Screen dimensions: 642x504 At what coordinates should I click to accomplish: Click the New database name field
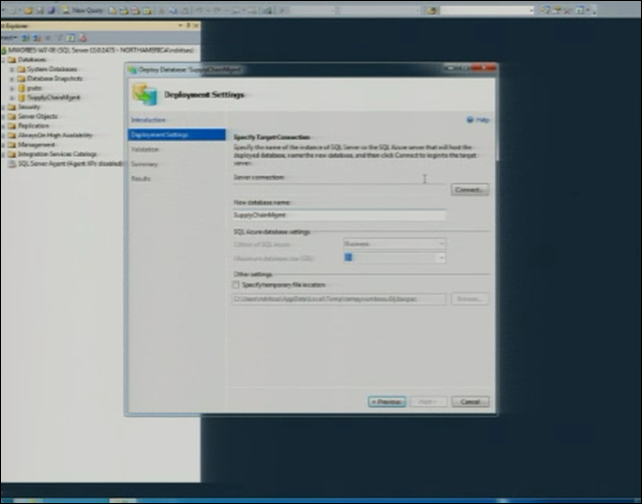[339, 215]
